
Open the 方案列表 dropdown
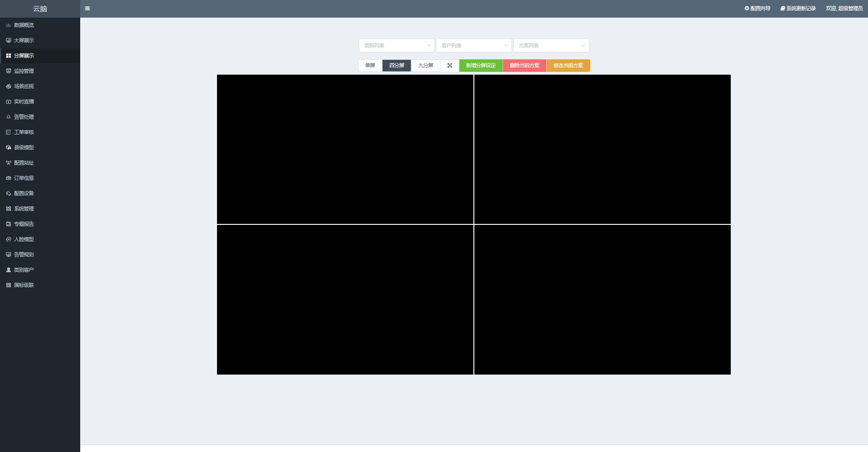coord(551,45)
